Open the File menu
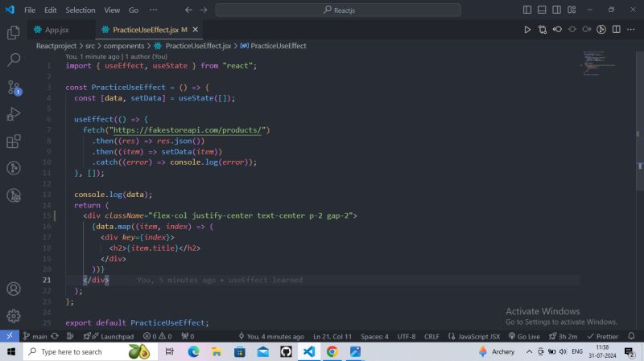644x361 pixels. 30,10
